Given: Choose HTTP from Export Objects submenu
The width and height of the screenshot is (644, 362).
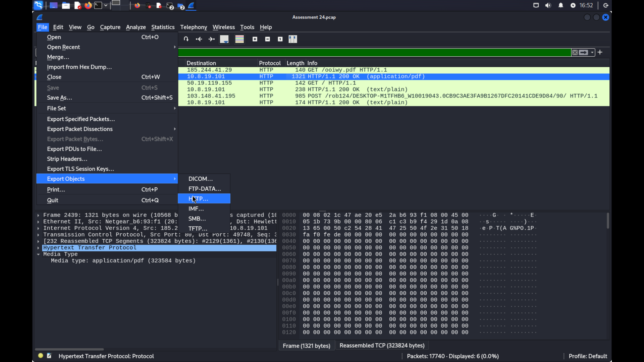Looking at the screenshot, I should pos(198,198).
